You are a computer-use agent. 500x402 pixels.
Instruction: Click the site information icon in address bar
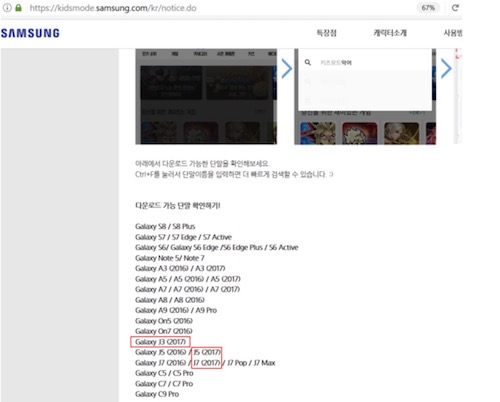[x=7, y=8]
